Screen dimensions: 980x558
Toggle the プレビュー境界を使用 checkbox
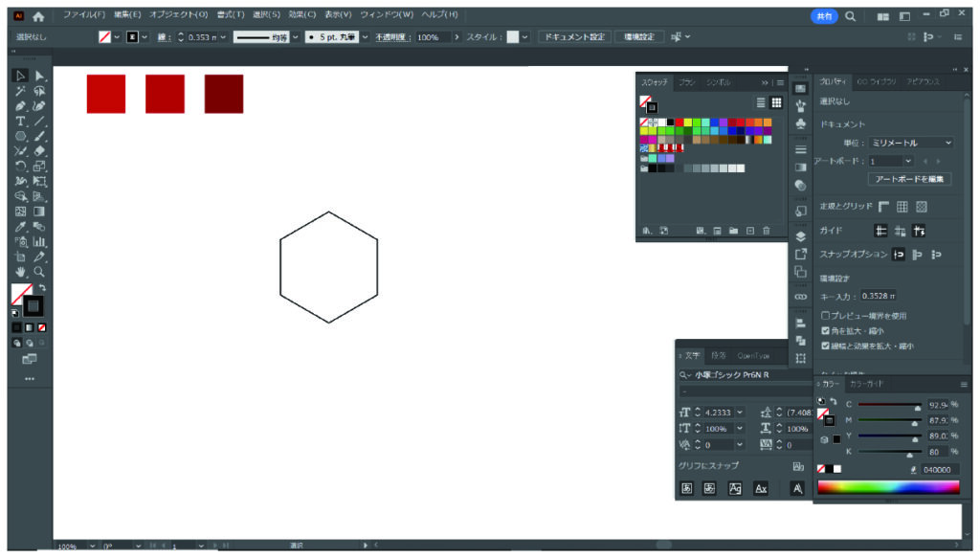(825, 316)
